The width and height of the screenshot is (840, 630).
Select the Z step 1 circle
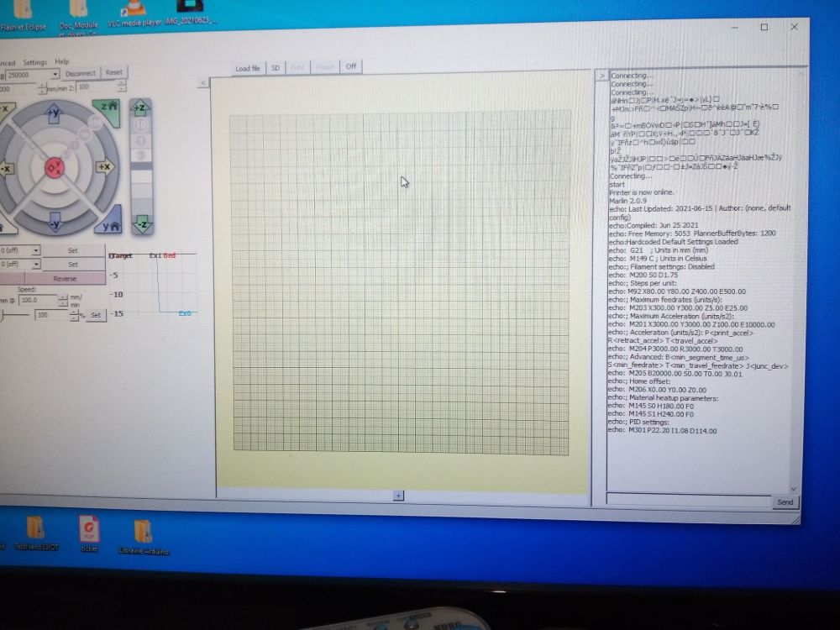pyautogui.click(x=141, y=141)
